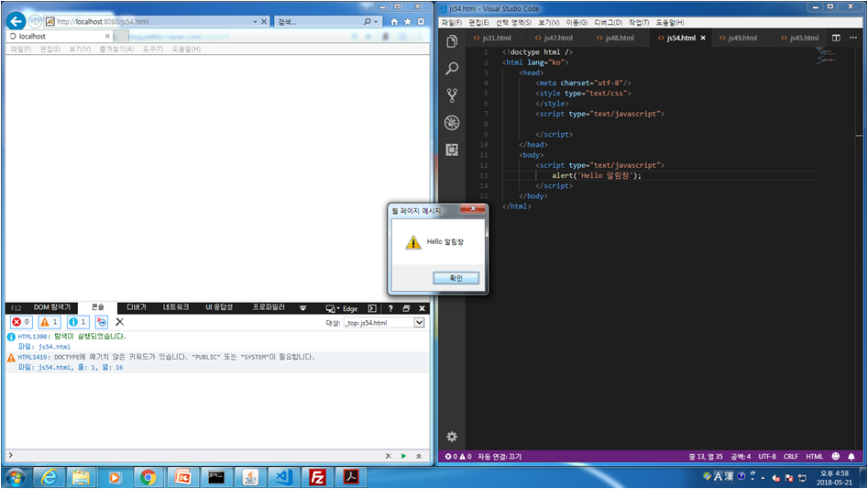This screenshot has height=489, width=868.
Task: Close the F12 developer tools
Action: (422, 308)
